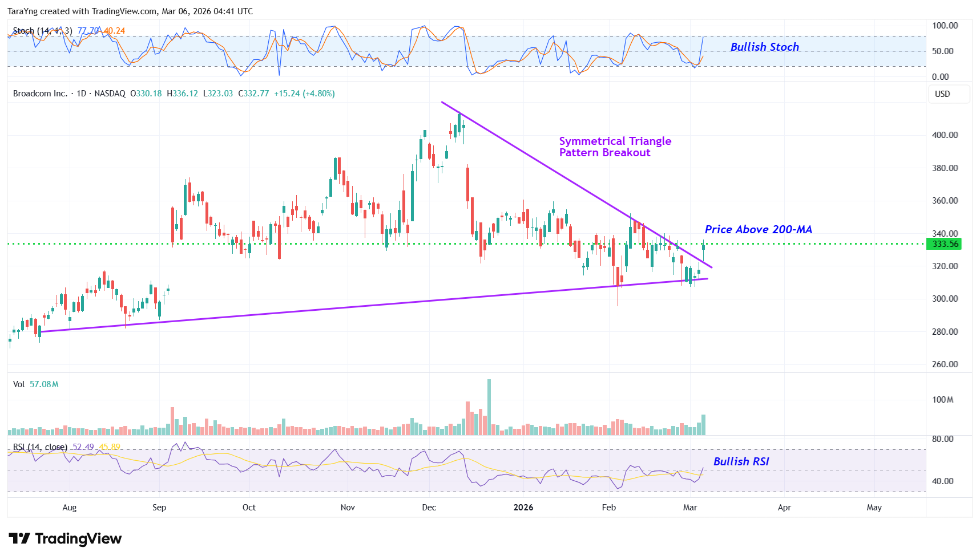The width and height of the screenshot is (980, 560).
Task: Click the 2026 label on time axis
Action: [523, 508]
